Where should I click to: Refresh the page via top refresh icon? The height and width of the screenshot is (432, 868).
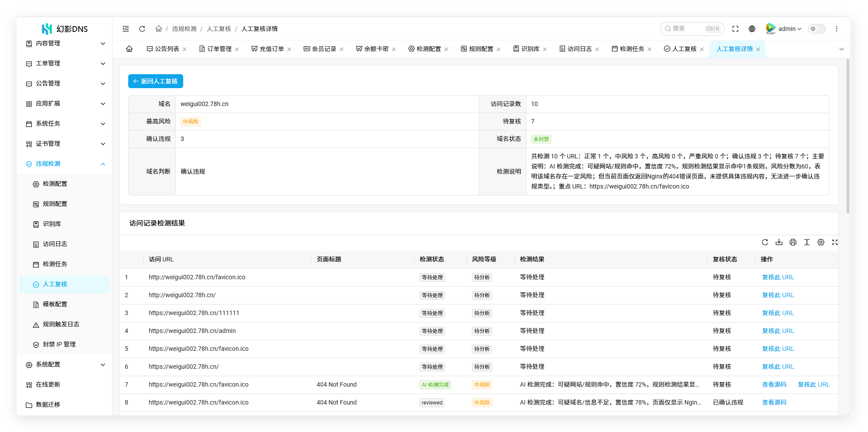[142, 29]
